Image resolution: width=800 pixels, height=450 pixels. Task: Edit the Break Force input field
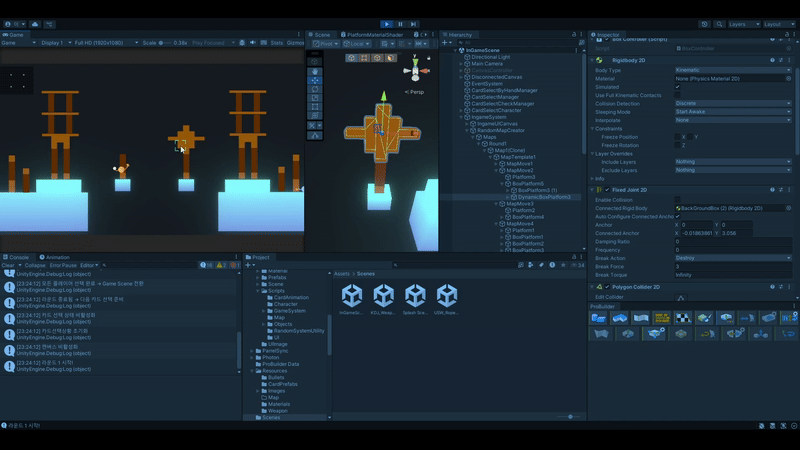coord(733,266)
